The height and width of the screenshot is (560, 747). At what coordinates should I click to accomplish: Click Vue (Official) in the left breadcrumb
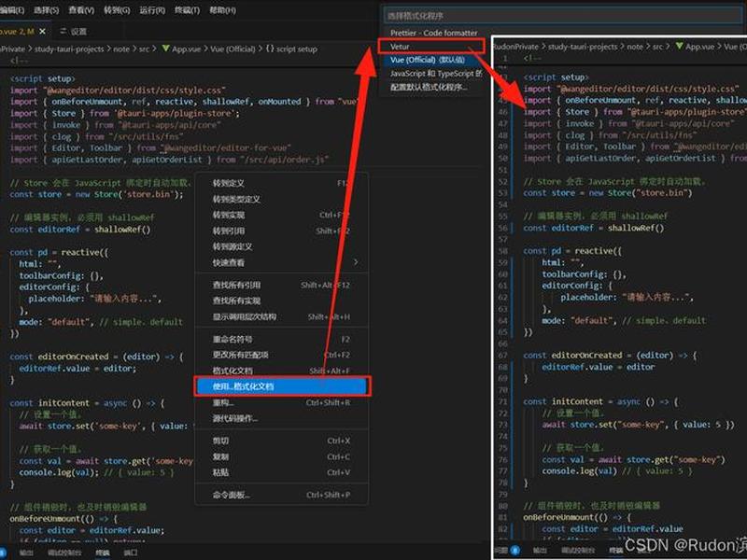(233, 49)
